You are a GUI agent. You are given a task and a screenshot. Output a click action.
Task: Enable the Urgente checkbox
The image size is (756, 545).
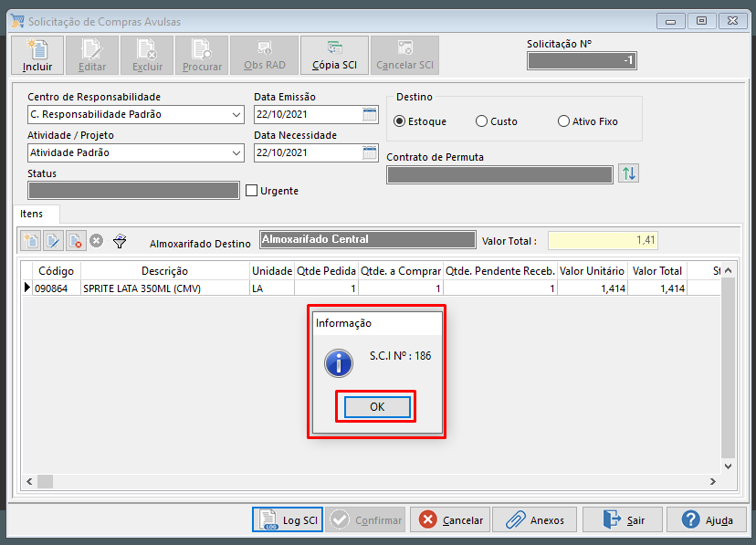(x=251, y=191)
